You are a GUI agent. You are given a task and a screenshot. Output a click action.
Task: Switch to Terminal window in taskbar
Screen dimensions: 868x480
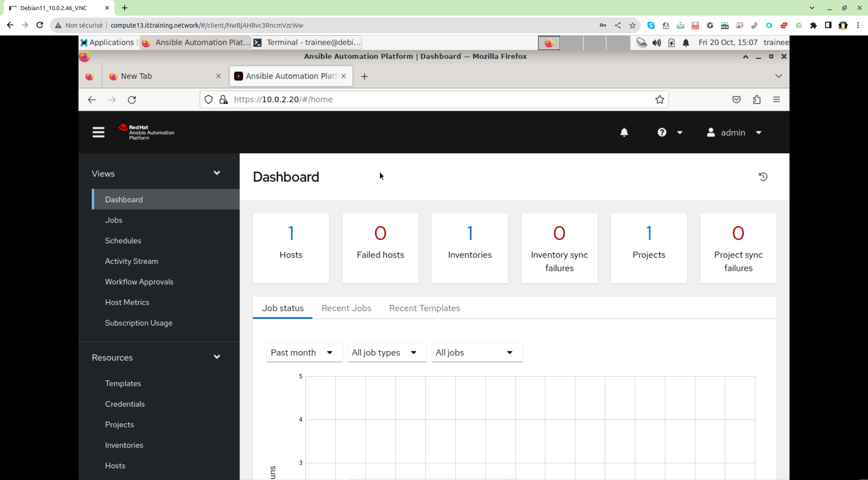[x=307, y=42]
